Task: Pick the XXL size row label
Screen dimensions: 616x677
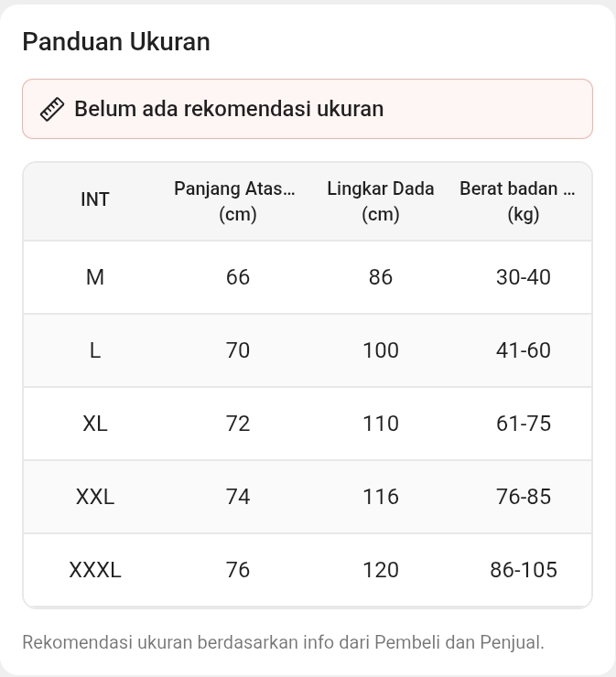Action: click(95, 497)
